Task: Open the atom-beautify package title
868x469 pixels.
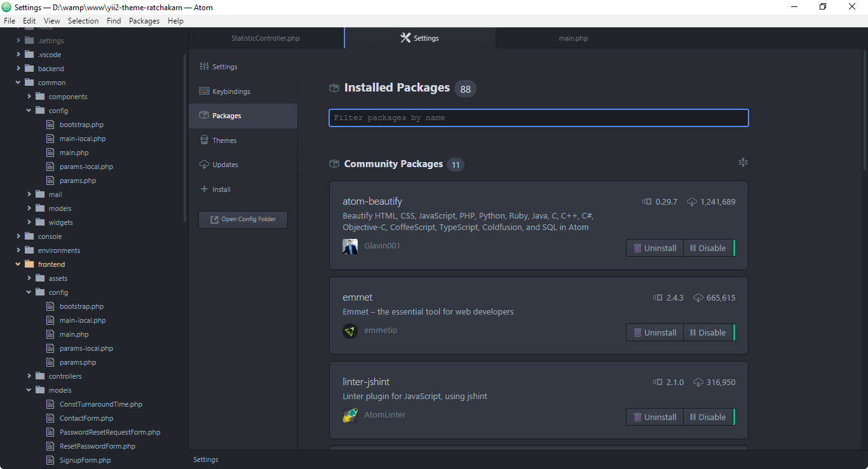Action: (x=372, y=201)
